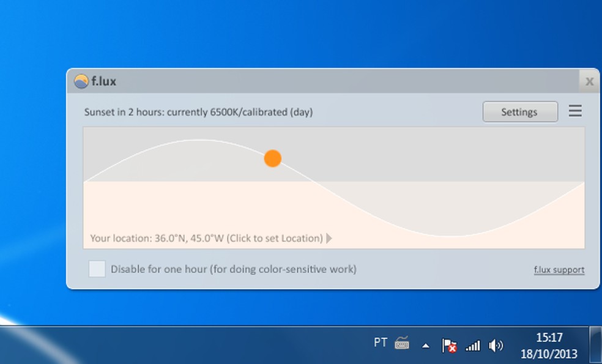Open Action Center flag icon
This screenshot has width=602, height=364.
[x=449, y=345]
